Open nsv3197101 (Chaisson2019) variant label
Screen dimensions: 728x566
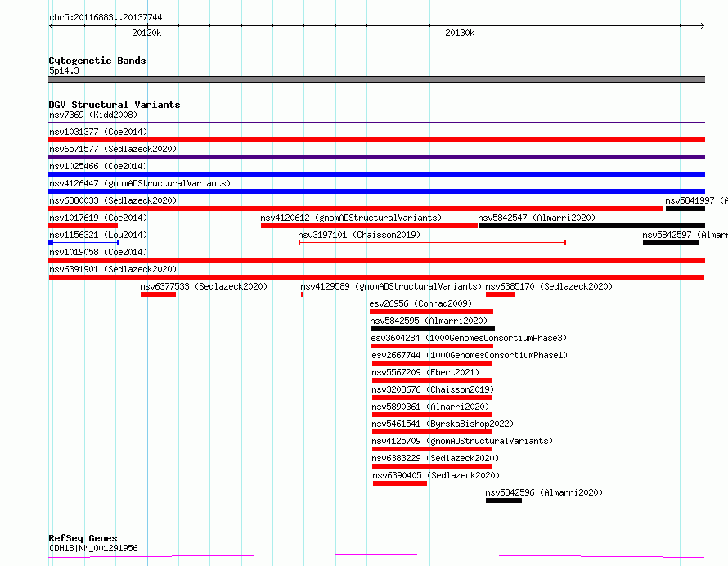359,235
